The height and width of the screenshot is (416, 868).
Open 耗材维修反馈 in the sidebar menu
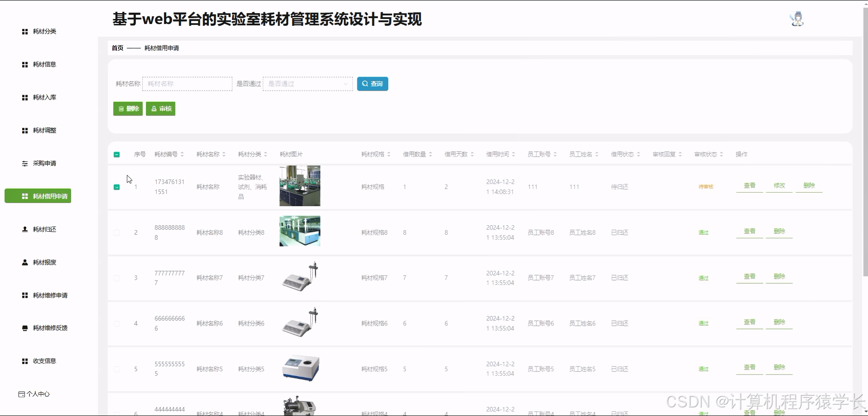point(49,328)
